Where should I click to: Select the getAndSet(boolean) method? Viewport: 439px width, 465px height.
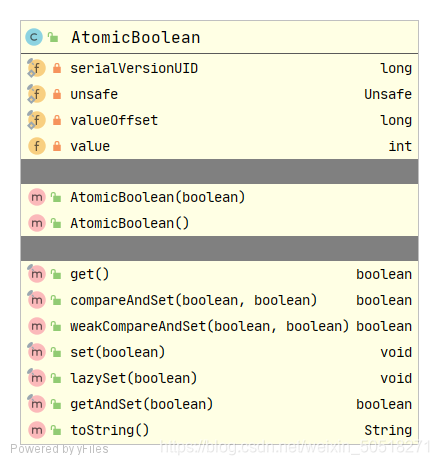(142, 404)
